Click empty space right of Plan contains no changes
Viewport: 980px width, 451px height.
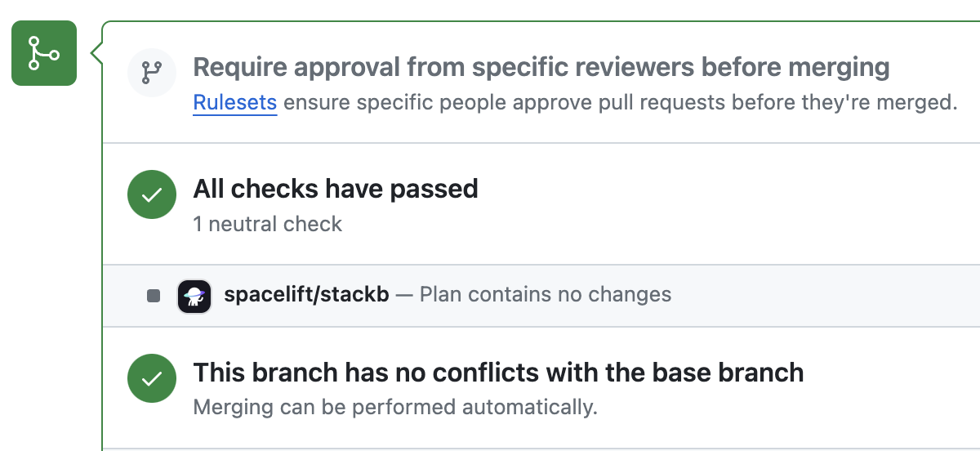click(817, 295)
